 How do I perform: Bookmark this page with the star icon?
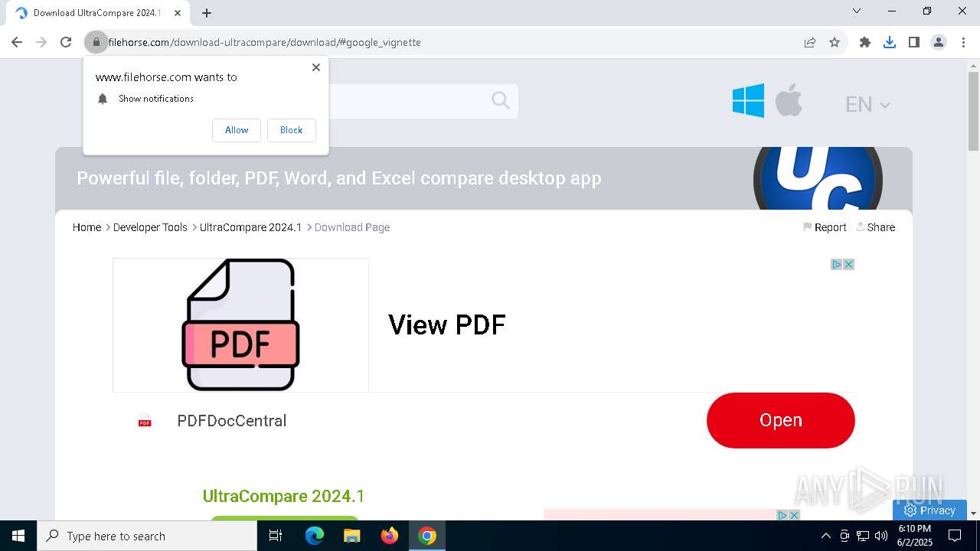pos(835,42)
